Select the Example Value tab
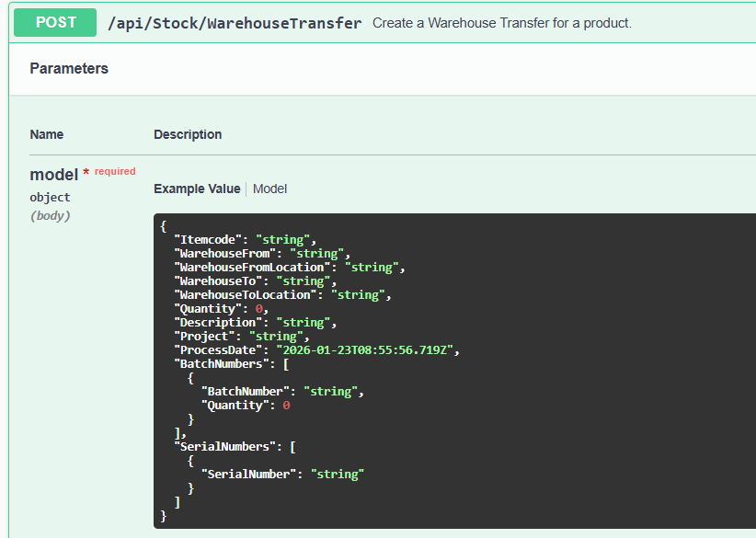Screen dimensions: 756x538 tap(197, 189)
